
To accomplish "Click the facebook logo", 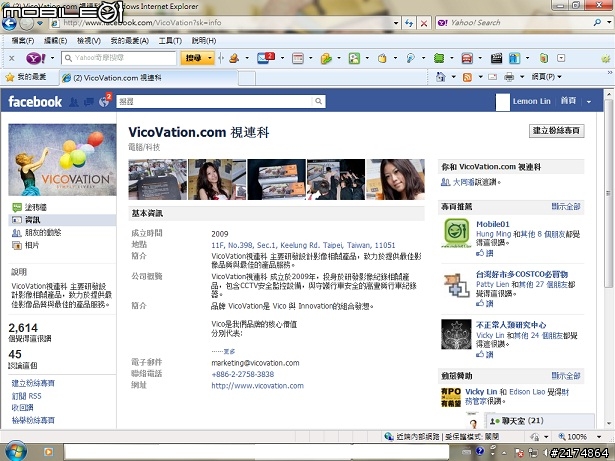I will tap(35, 102).
